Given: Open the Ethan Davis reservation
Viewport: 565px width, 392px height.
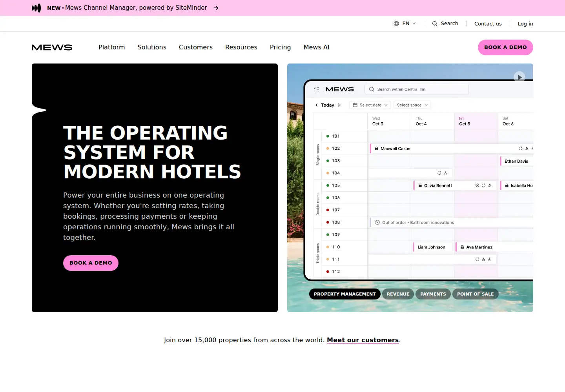Looking at the screenshot, I should pyautogui.click(x=516, y=161).
